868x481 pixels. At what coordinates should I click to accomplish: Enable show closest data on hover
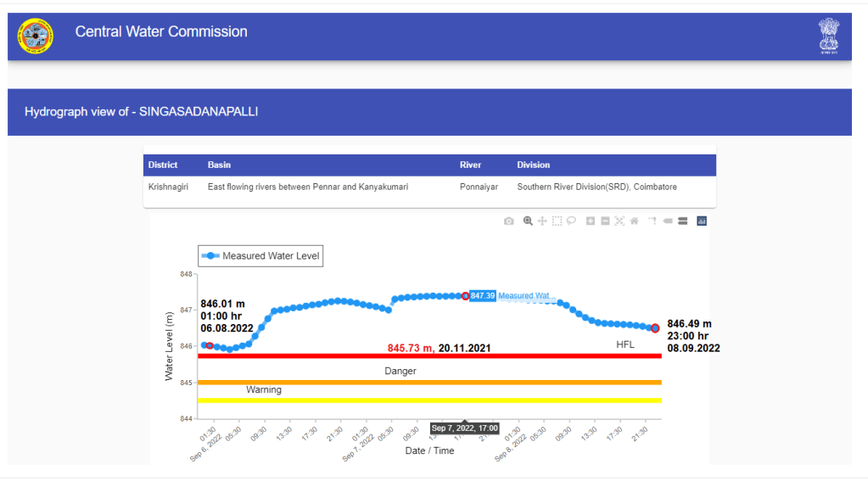click(x=668, y=221)
